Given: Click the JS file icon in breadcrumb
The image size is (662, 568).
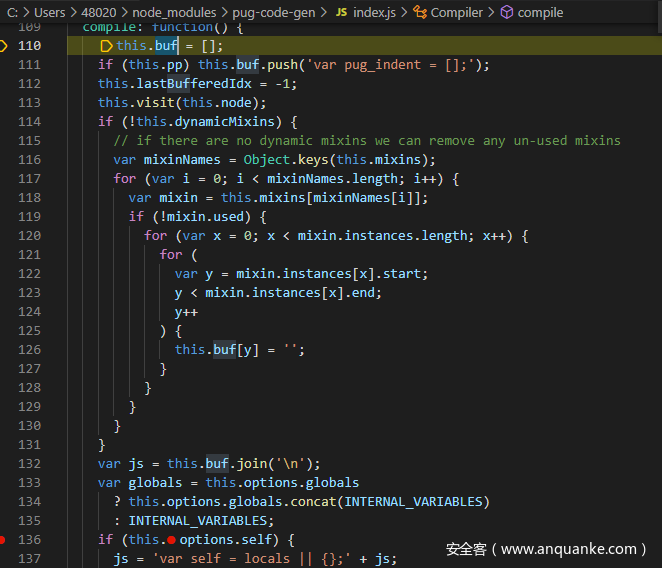Looking at the screenshot, I should 340,12.
